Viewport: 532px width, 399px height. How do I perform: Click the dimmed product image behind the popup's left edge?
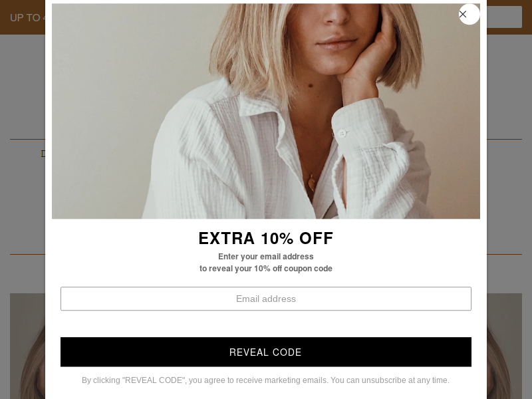pyautogui.click(x=27, y=346)
